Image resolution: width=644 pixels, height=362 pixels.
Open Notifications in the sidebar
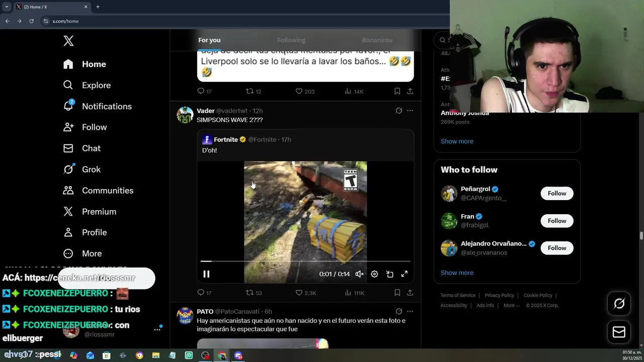coord(98,107)
